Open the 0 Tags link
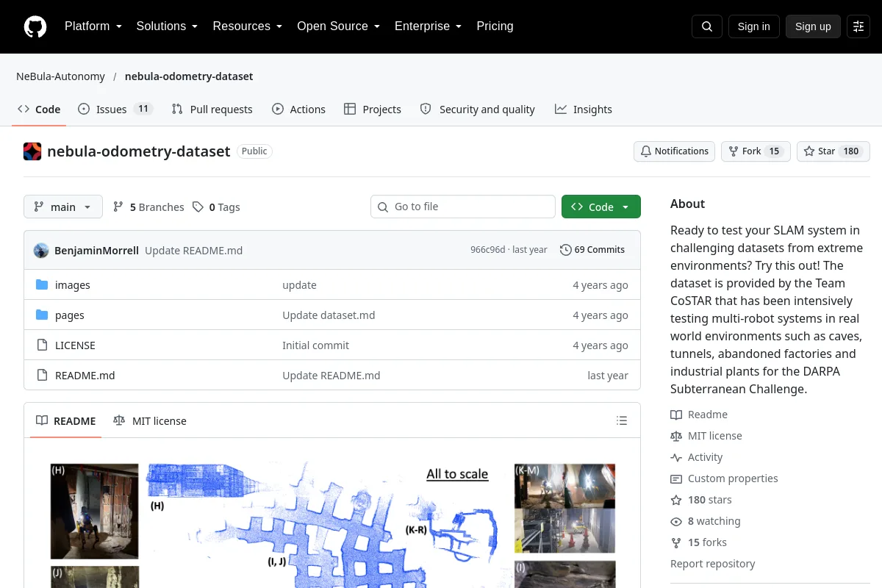This screenshot has width=882, height=588. coord(216,207)
